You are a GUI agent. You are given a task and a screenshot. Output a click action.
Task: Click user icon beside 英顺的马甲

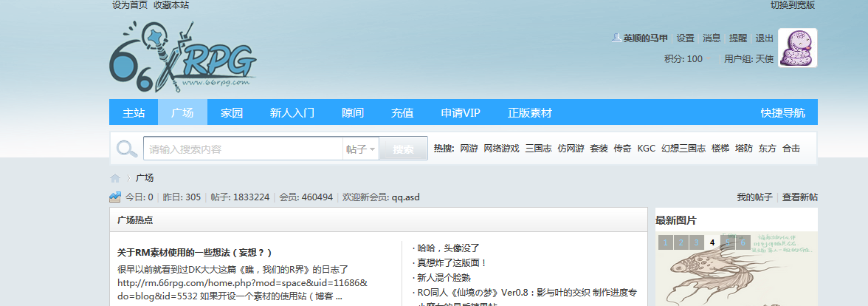point(616,38)
